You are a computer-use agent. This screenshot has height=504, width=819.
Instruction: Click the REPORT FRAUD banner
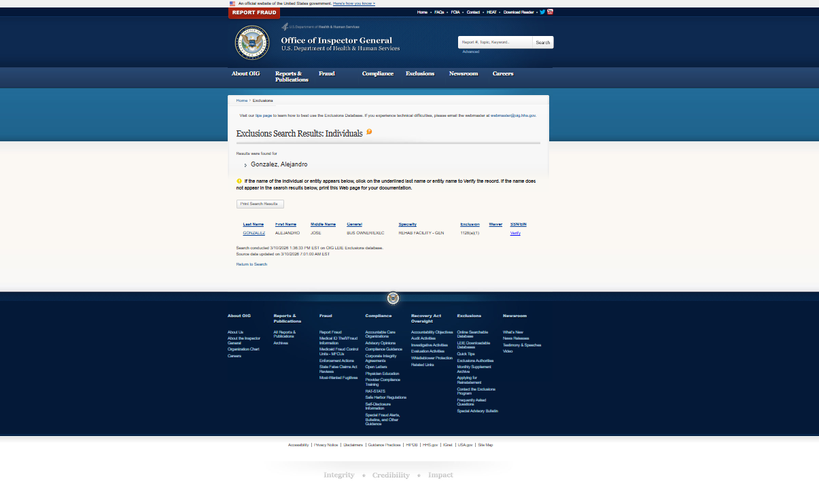[254, 12]
